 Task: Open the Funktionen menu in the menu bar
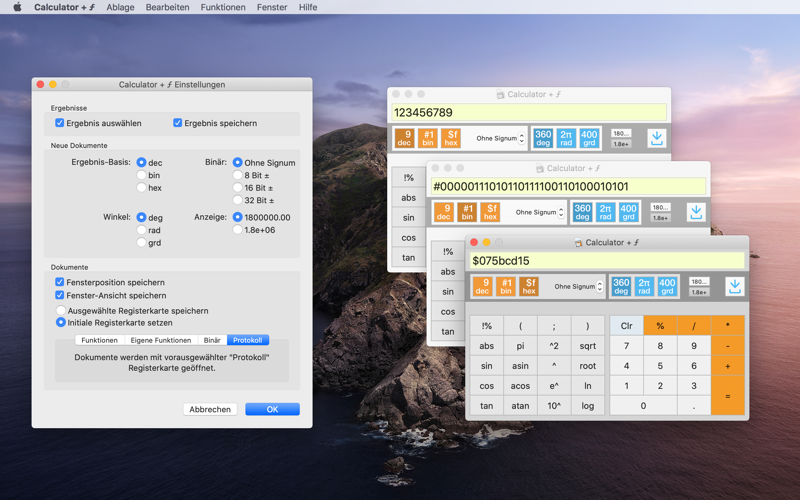click(222, 7)
